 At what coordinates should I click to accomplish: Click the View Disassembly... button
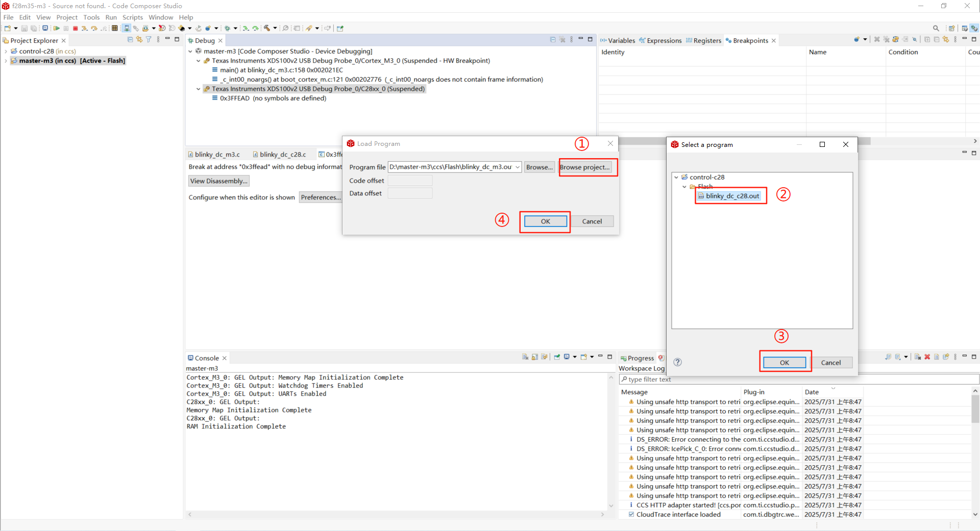pyautogui.click(x=218, y=181)
